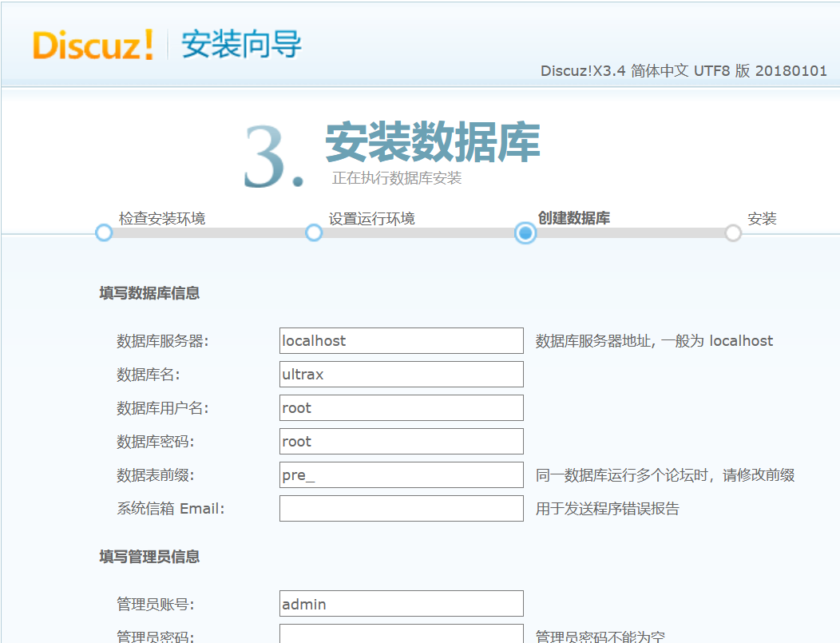Click the 管理员密码 input field
The height and width of the screenshot is (643, 840).
[402, 633]
